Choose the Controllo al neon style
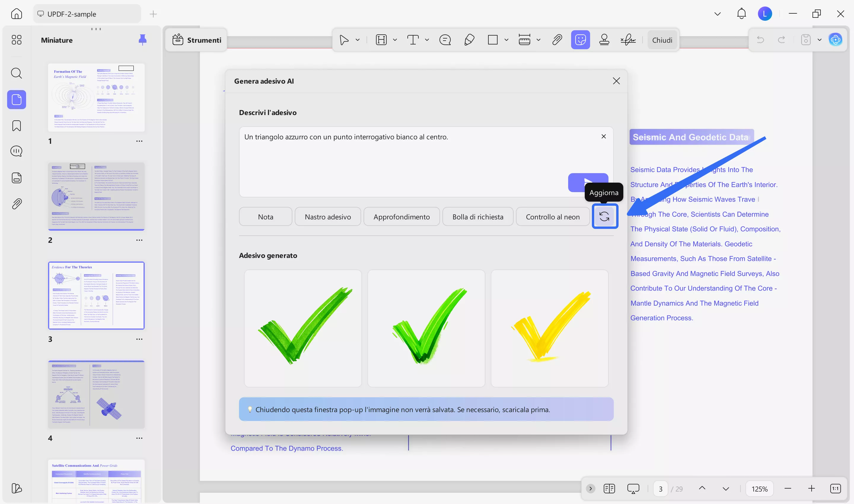 (553, 217)
